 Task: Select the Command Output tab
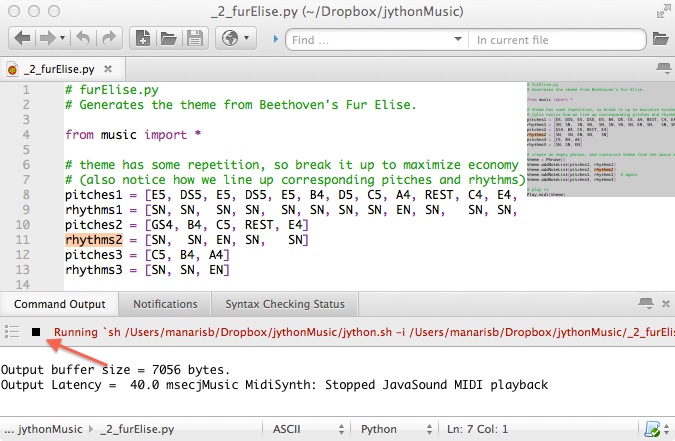click(x=59, y=304)
